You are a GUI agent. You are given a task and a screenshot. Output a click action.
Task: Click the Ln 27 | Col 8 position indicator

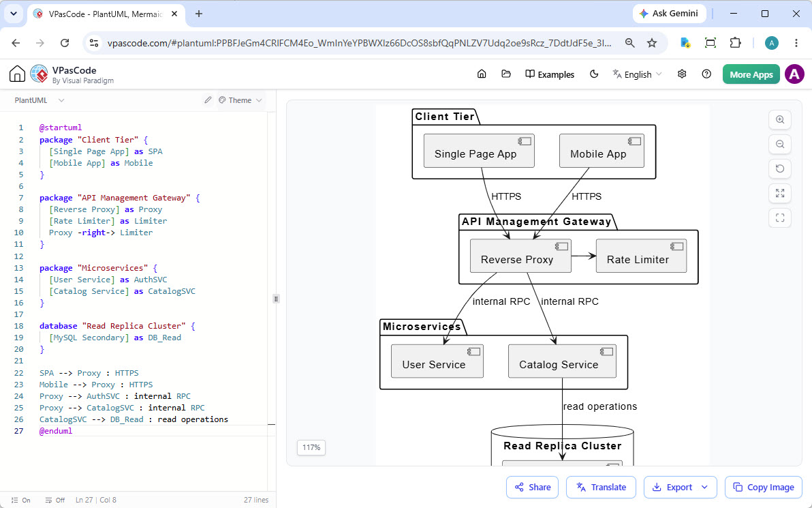pos(96,500)
